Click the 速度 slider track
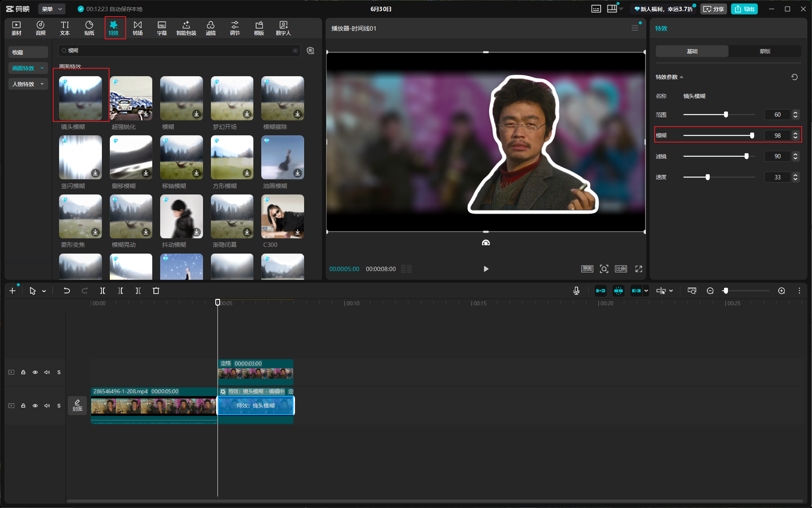This screenshot has height=508, width=812. (x=719, y=177)
